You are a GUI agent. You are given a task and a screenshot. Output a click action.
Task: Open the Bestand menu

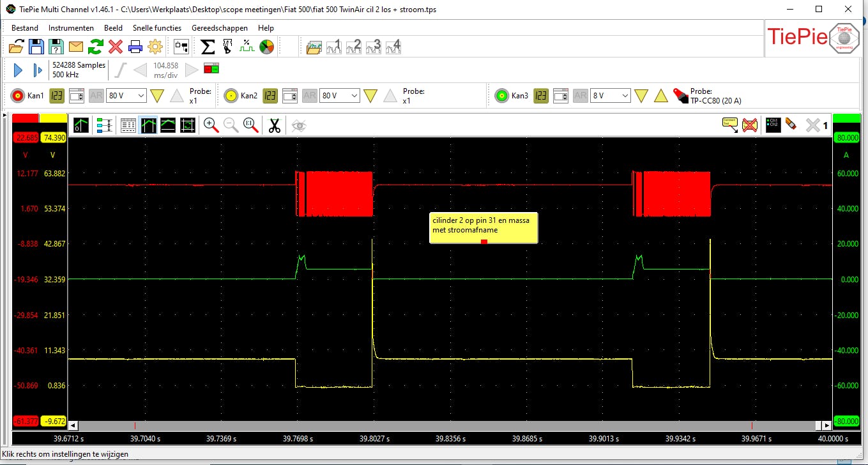click(x=25, y=28)
